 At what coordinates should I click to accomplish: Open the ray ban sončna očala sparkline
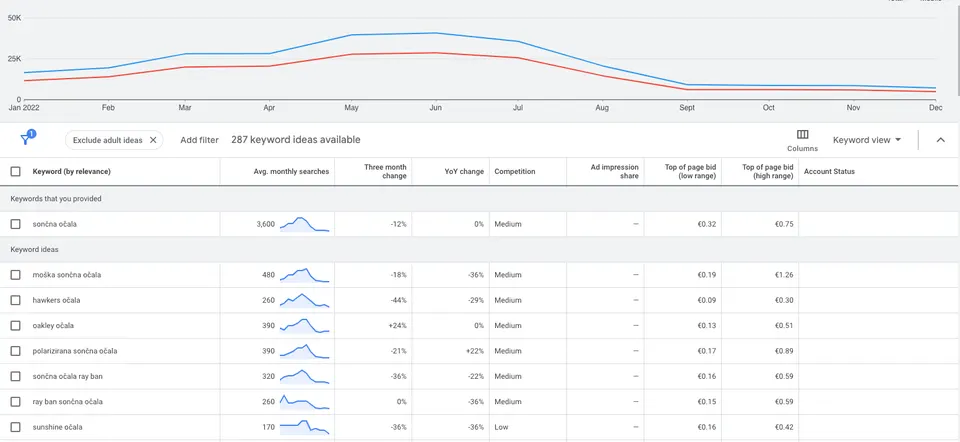coord(305,402)
